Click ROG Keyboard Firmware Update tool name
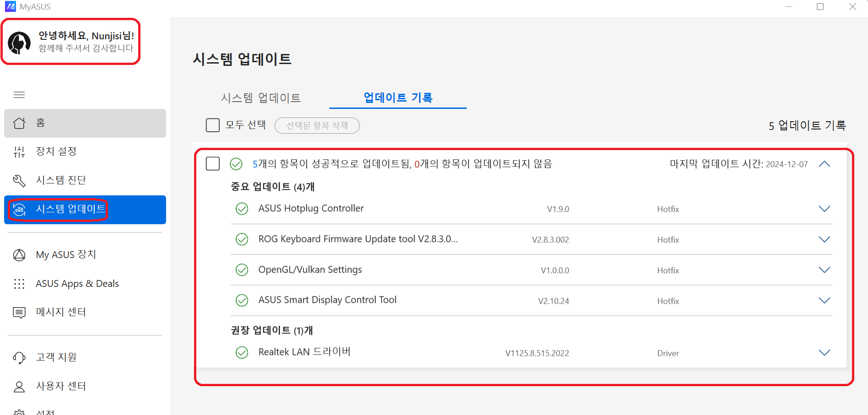The image size is (868, 415). (x=358, y=239)
